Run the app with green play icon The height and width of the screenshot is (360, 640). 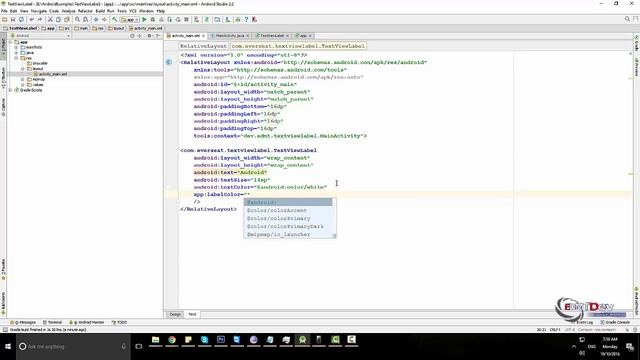point(144,20)
